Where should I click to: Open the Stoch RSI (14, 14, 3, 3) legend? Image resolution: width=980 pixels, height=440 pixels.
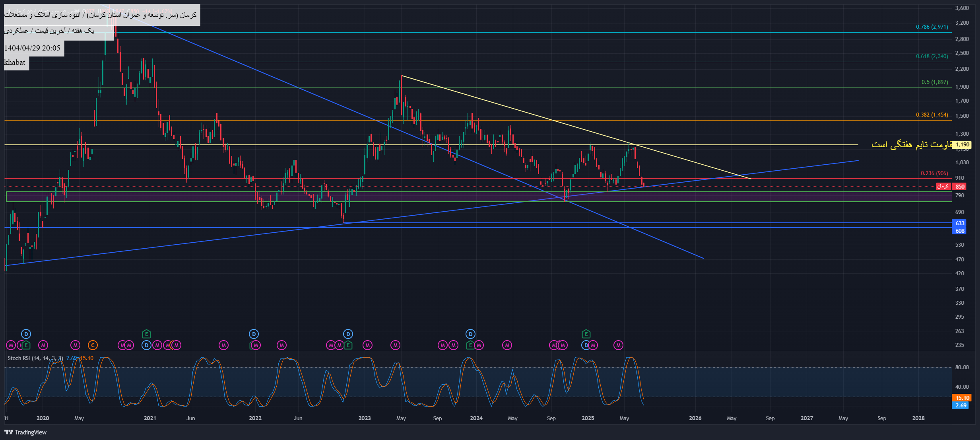pos(35,358)
